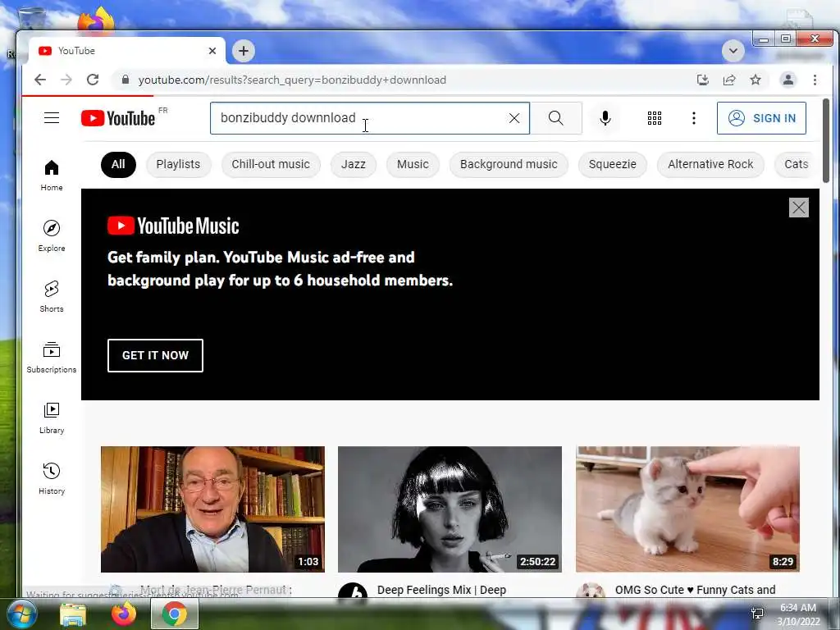Go back with Chrome back arrow
The width and height of the screenshot is (840, 630).
pos(40,80)
